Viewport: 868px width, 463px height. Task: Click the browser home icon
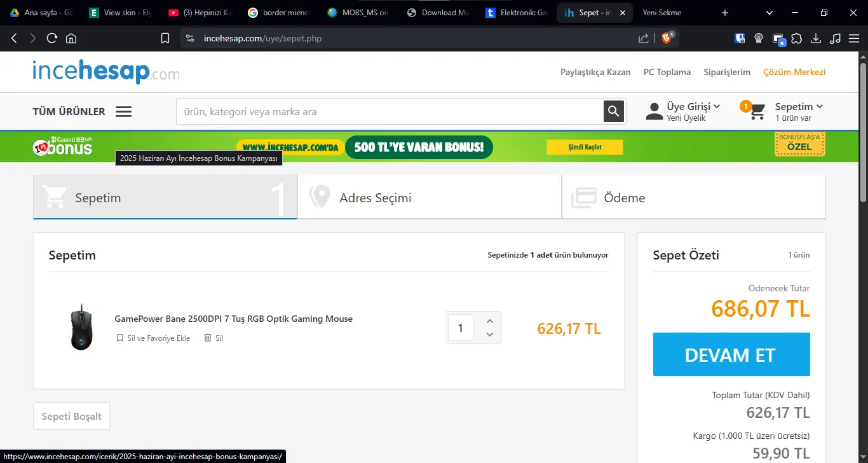[71, 38]
